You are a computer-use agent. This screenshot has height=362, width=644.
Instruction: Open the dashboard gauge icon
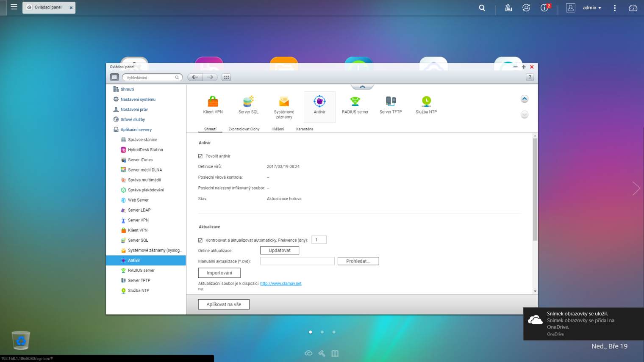[633, 8]
